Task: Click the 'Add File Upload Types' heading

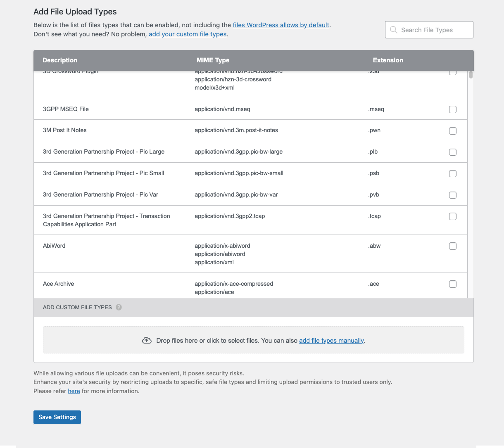Action: [75, 12]
